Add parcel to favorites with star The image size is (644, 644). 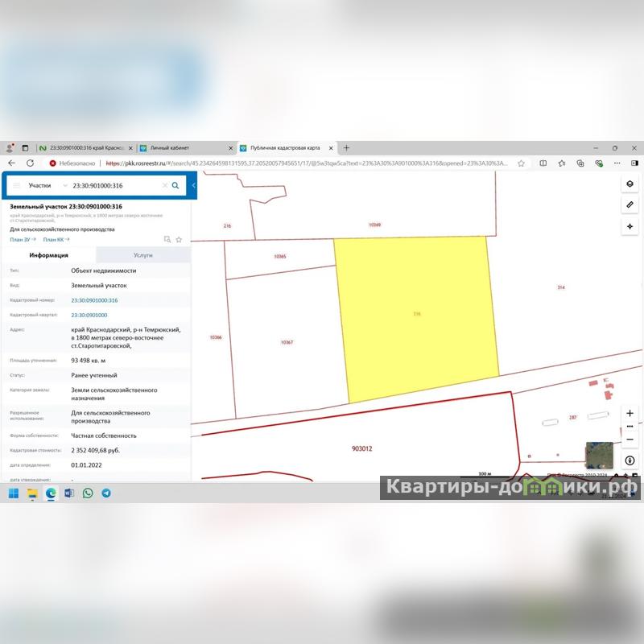pyautogui.click(x=179, y=239)
